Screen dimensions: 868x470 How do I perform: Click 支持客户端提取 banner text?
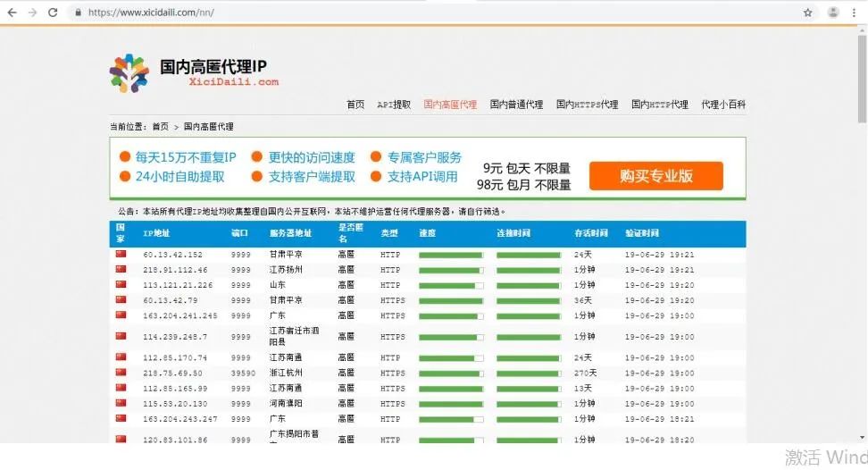312,177
